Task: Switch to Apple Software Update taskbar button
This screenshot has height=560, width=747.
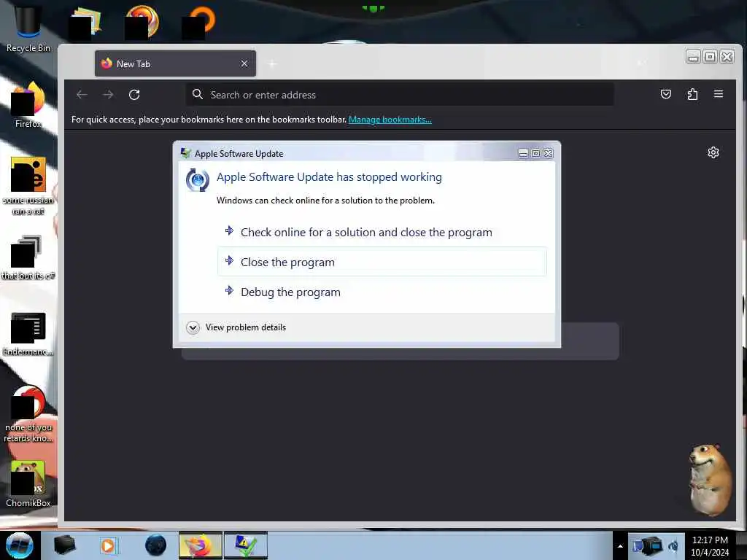Action: [246, 545]
